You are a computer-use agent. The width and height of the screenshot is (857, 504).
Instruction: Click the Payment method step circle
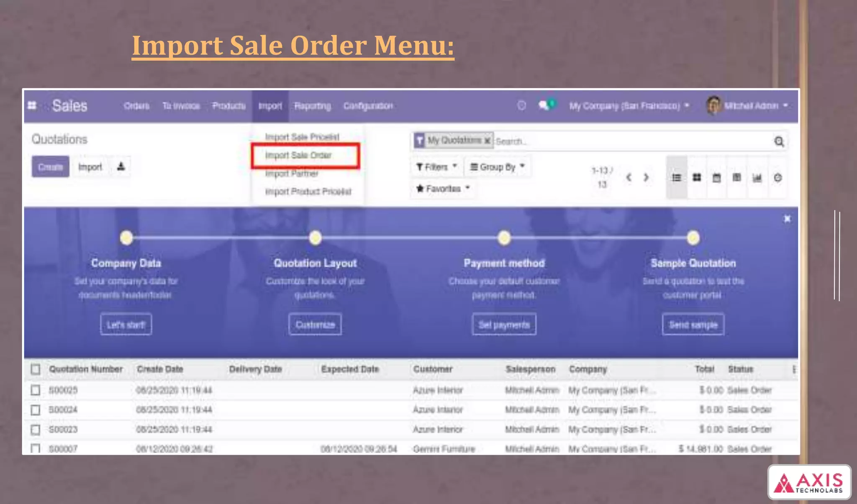click(504, 238)
